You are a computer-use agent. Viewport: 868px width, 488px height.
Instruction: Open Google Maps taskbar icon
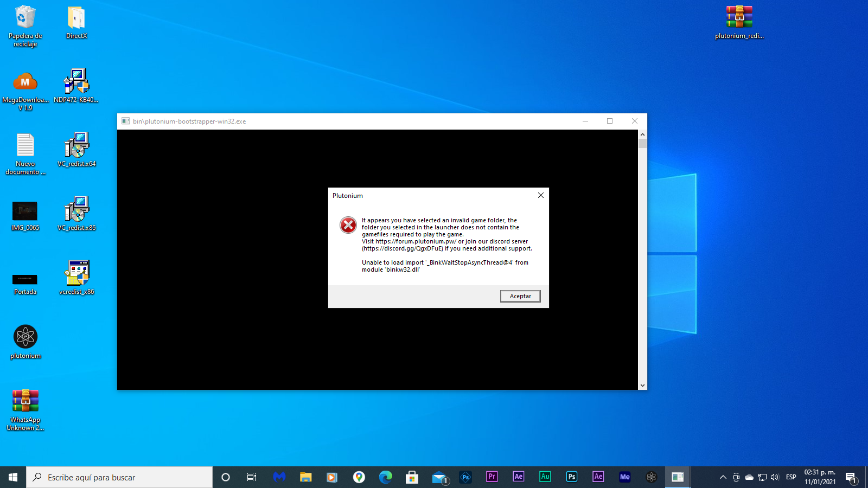pyautogui.click(x=359, y=477)
